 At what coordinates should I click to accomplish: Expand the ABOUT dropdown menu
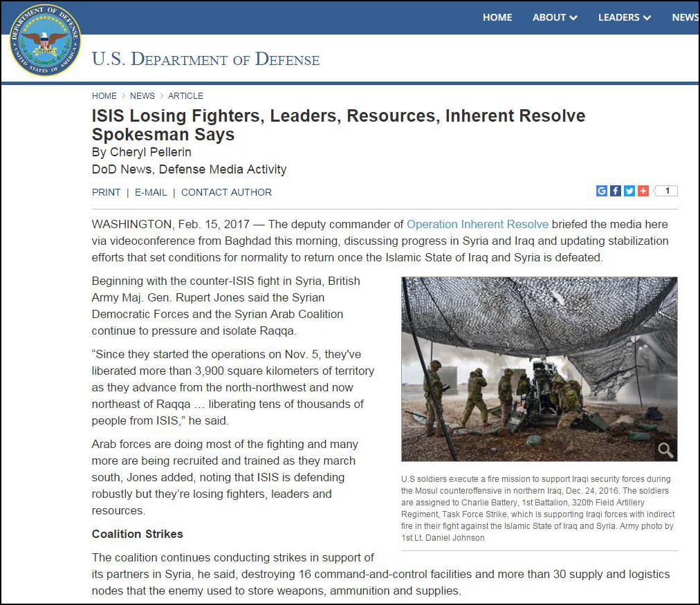click(x=555, y=17)
